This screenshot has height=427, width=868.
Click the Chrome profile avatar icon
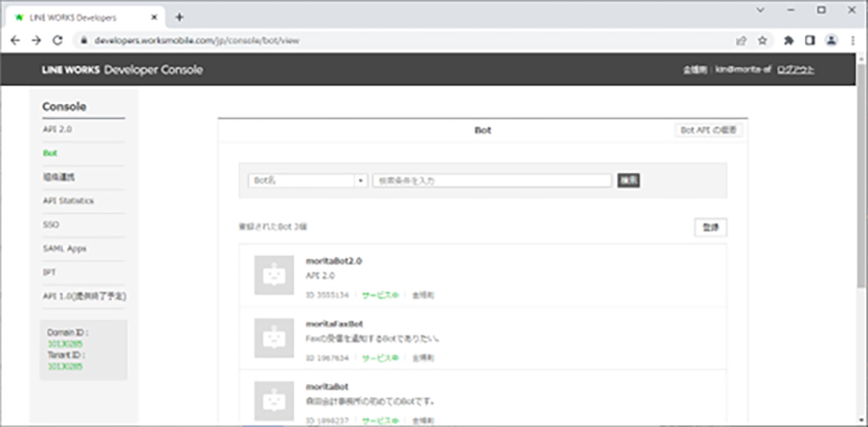(x=832, y=41)
